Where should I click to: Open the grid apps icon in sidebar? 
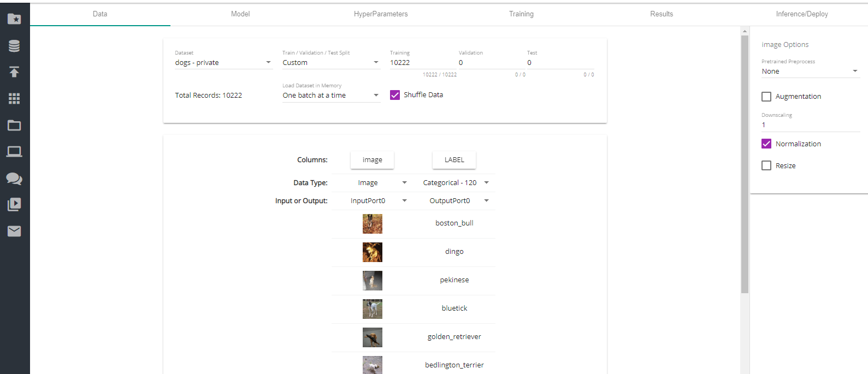(x=14, y=98)
